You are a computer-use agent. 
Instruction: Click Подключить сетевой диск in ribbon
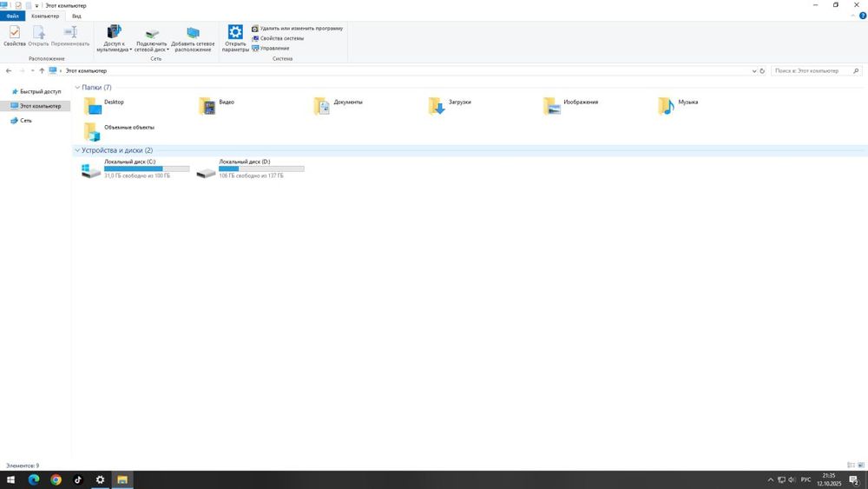[x=152, y=39]
